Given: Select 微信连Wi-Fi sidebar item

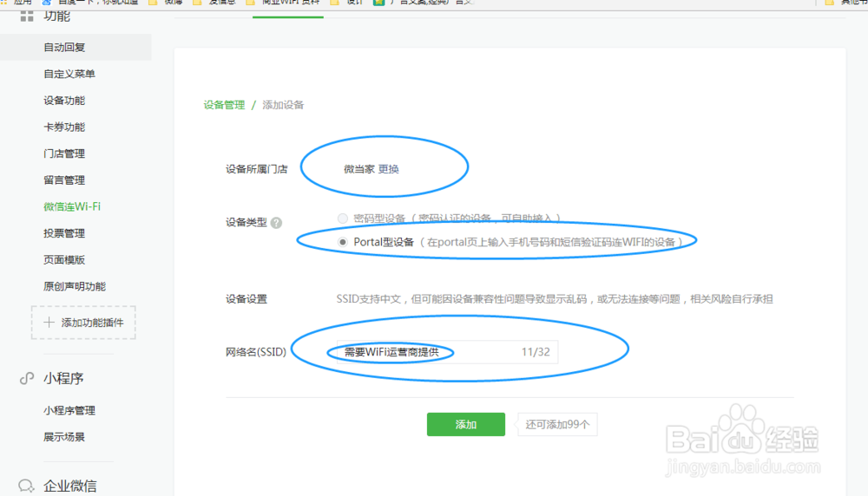Looking at the screenshot, I should (72, 206).
